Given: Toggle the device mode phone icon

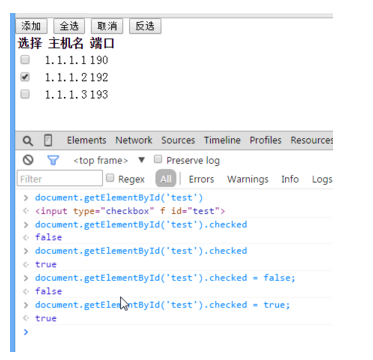Looking at the screenshot, I should [48, 141].
